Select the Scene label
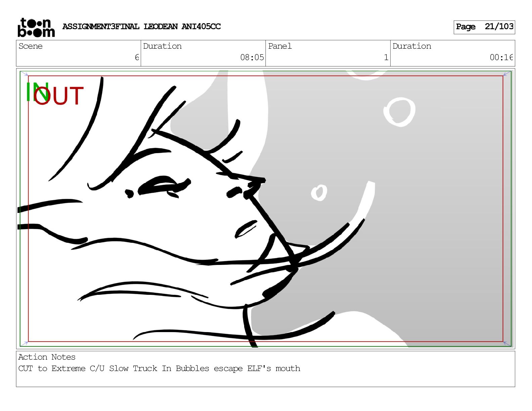Image resolution: width=532 pixels, height=411 pixels. pos(31,46)
